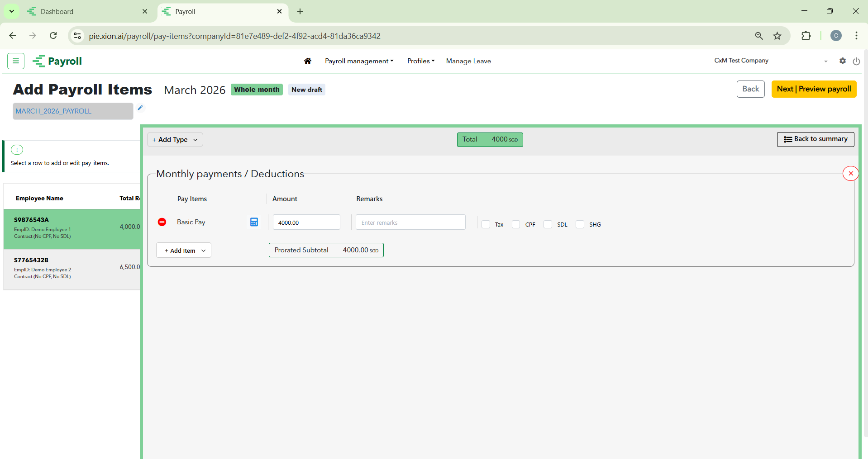
Task: Click Next | Preview payroll button
Action: point(814,89)
